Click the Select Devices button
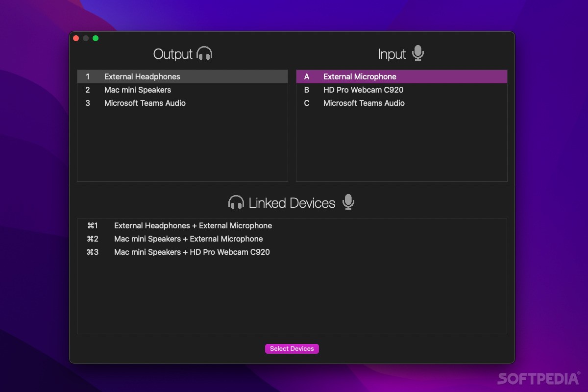This screenshot has width=588, height=392. (x=292, y=349)
